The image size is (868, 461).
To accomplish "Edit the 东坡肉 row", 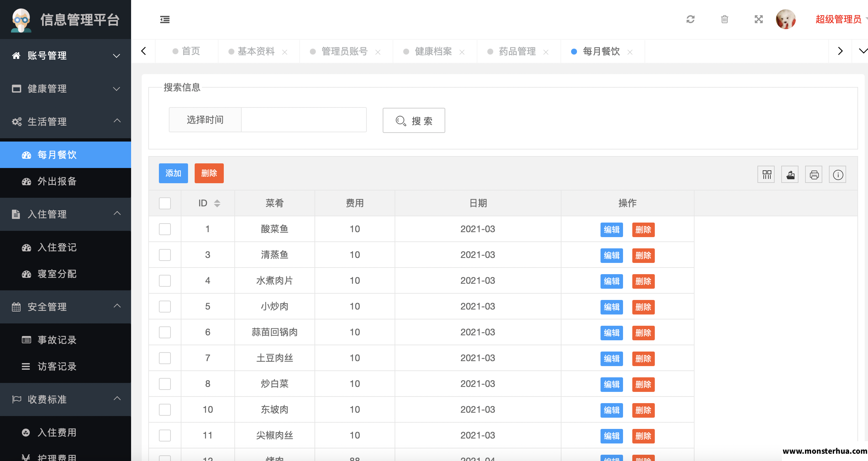I will tap(611, 410).
